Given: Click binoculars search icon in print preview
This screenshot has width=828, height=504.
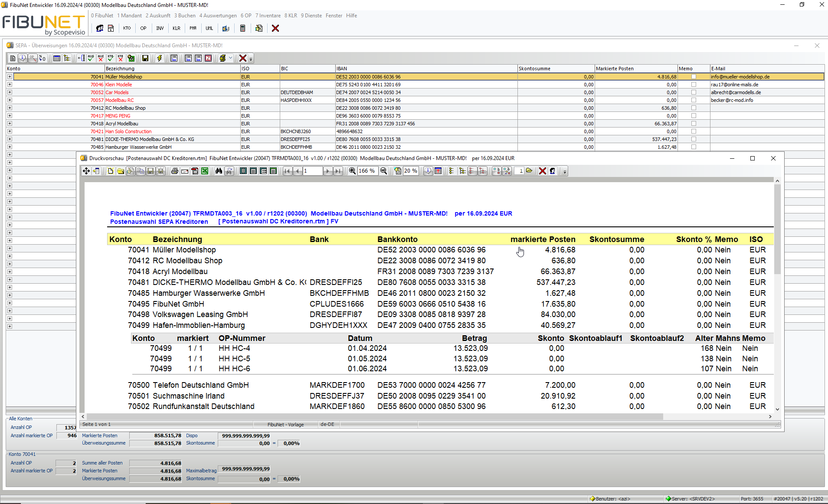Looking at the screenshot, I should click(219, 171).
